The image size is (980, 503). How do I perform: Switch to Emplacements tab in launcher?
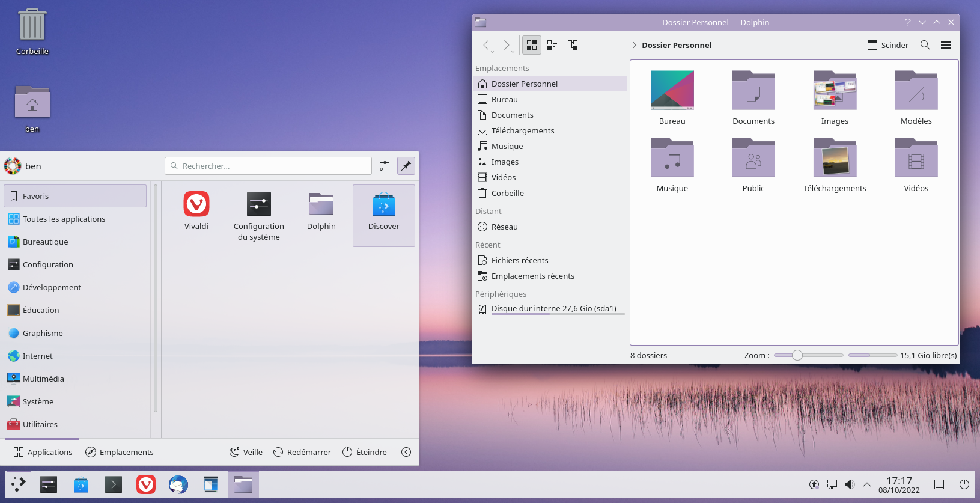click(119, 452)
